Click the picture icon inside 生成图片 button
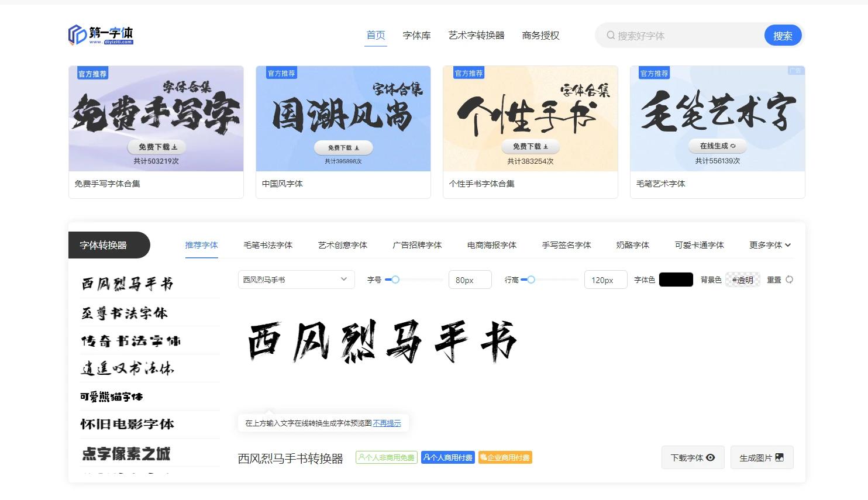This screenshot has width=868, height=500. [x=779, y=457]
